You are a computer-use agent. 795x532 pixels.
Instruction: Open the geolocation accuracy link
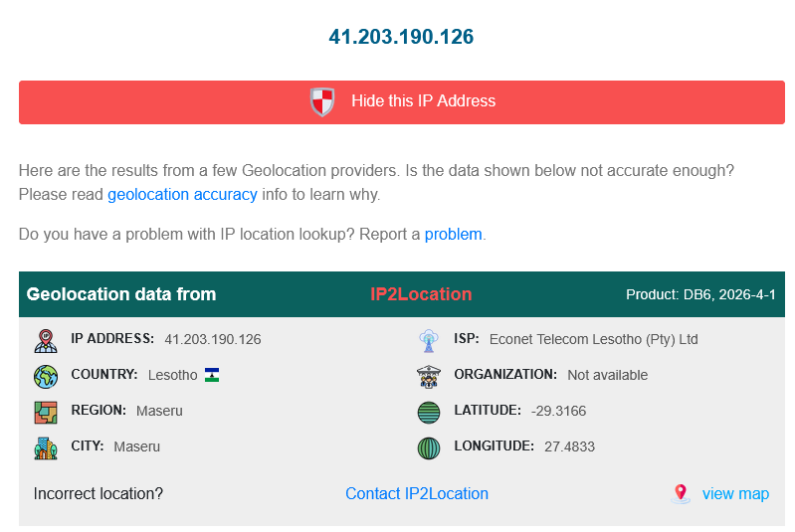coord(182,195)
